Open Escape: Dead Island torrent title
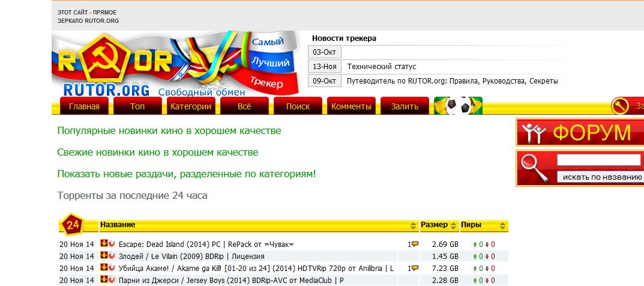 pyautogui.click(x=206, y=245)
